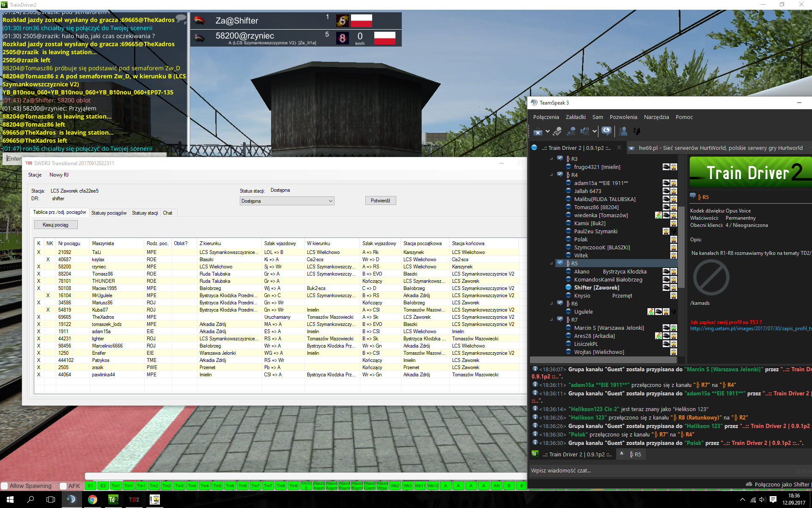The width and height of the screenshot is (812, 508).
Task: Click the speech bubble icon in game chat
Action: (181, 19)
